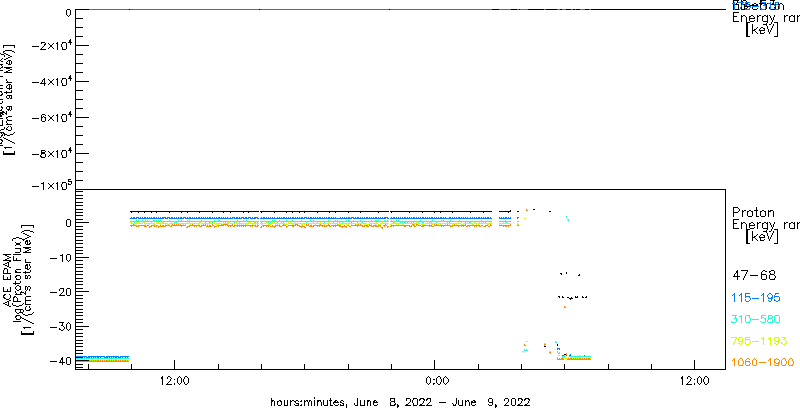Click the blue 115-195 legend label
Screen dimensions: 800x410
pos(756,298)
